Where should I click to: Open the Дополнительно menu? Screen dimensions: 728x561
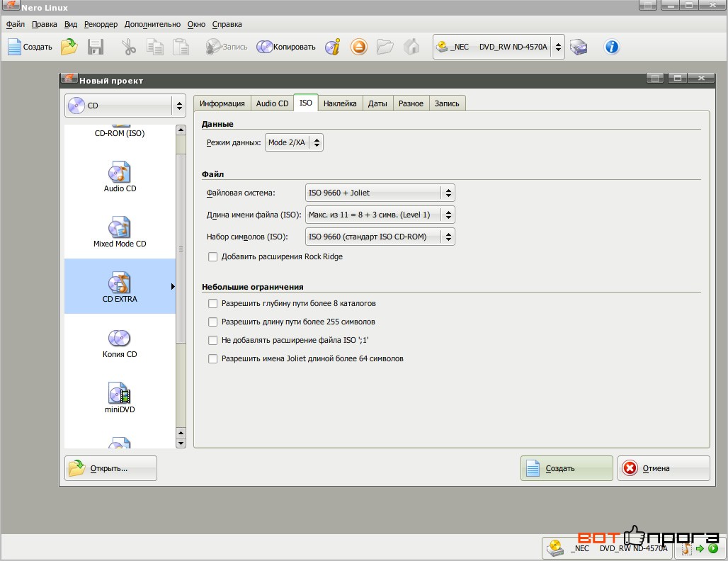(152, 24)
